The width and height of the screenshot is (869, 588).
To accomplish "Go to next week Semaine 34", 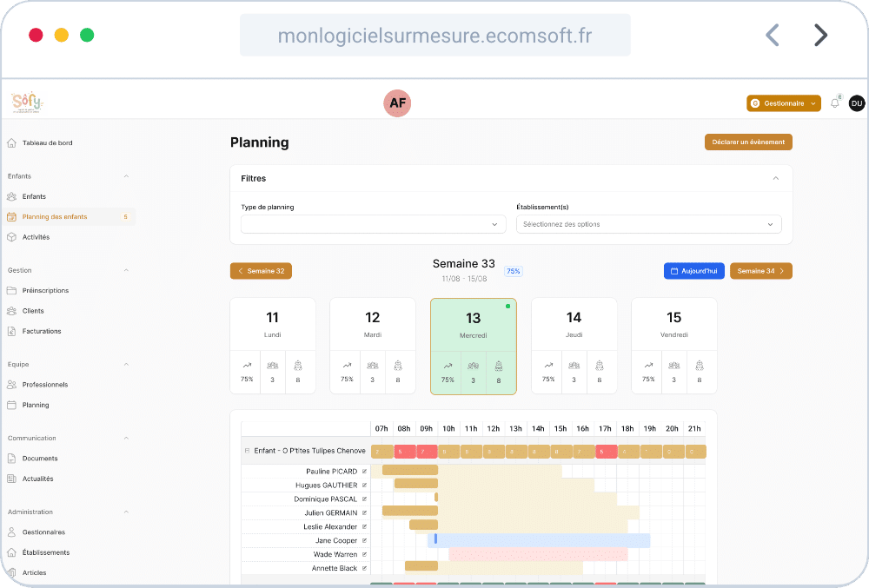I will tap(760, 271).
